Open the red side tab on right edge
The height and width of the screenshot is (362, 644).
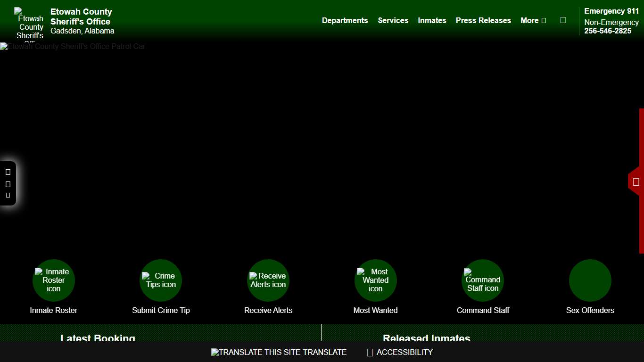click(x=636, y=182)
